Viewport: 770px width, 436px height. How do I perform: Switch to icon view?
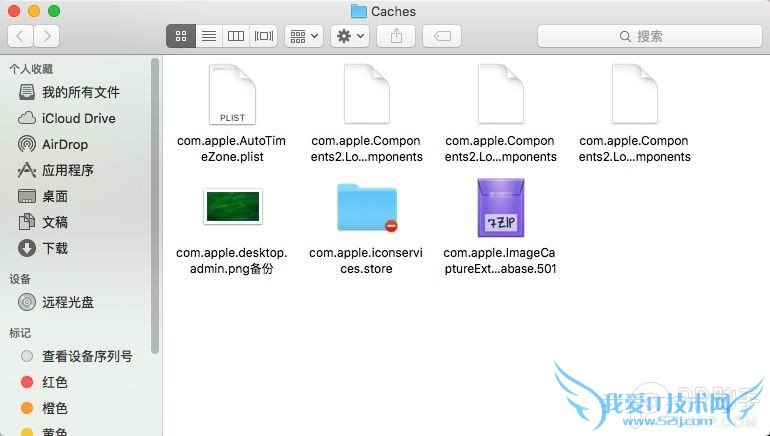click(181, 36)
